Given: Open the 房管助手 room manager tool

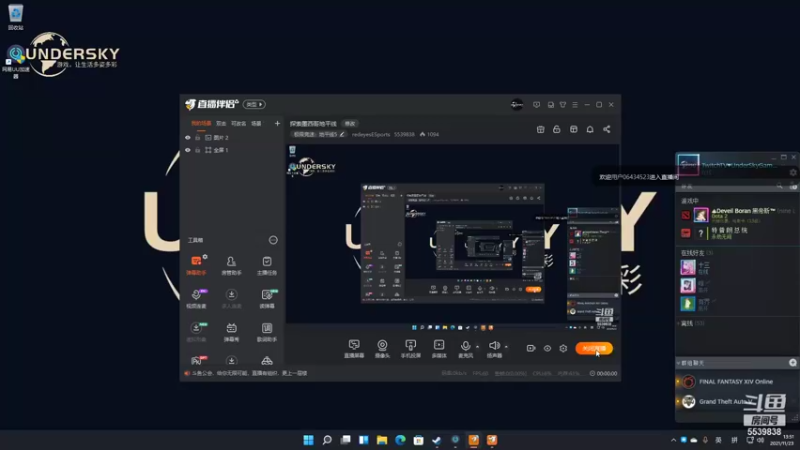Looking at the screenshot, I should (231, 265).
